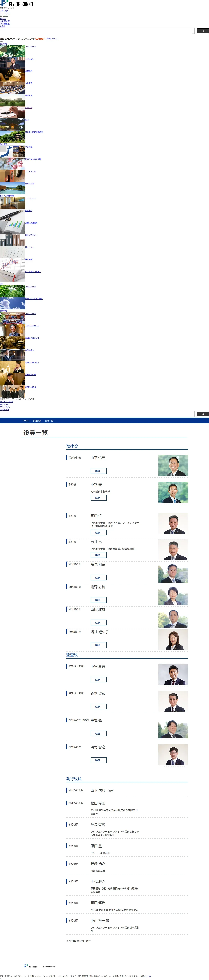Switch the language to 中文(简体字)
Screen dimensions: 209x980
(x=5, y=21)
